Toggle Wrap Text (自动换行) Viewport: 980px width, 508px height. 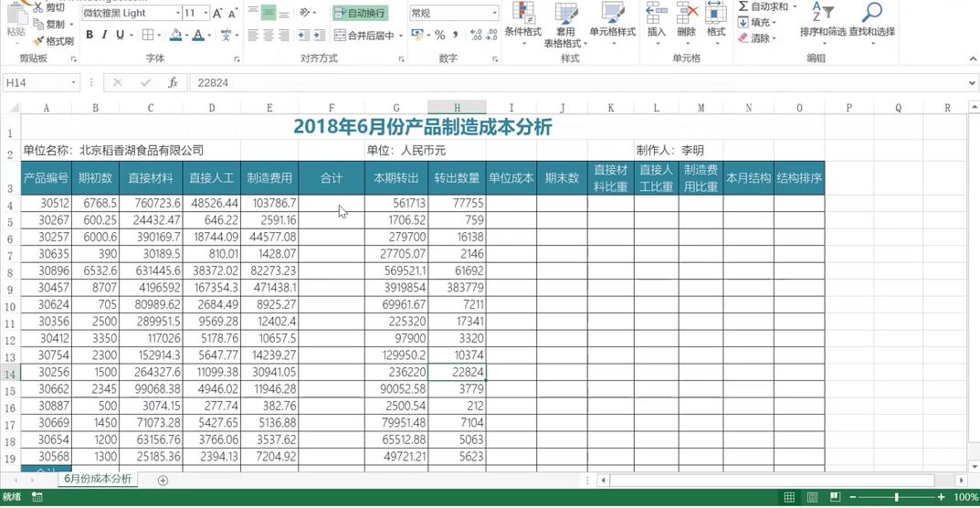click(359, 13)
